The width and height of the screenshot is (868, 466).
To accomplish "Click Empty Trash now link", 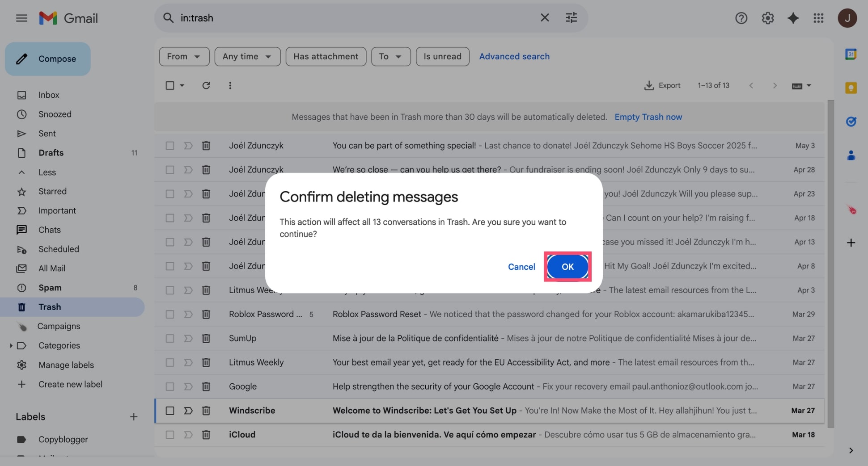I will tap(648, 117).
